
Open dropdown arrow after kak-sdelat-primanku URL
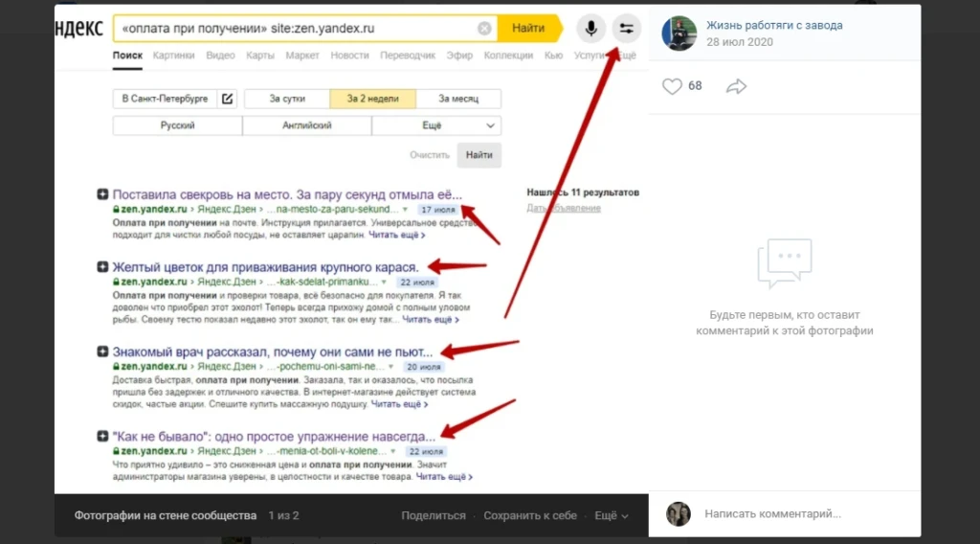pos(385,282)
